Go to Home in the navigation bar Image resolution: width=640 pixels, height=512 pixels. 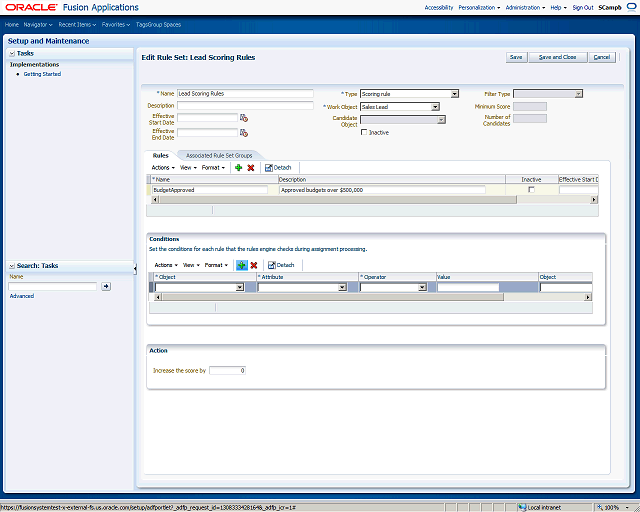tap(11, 24)
